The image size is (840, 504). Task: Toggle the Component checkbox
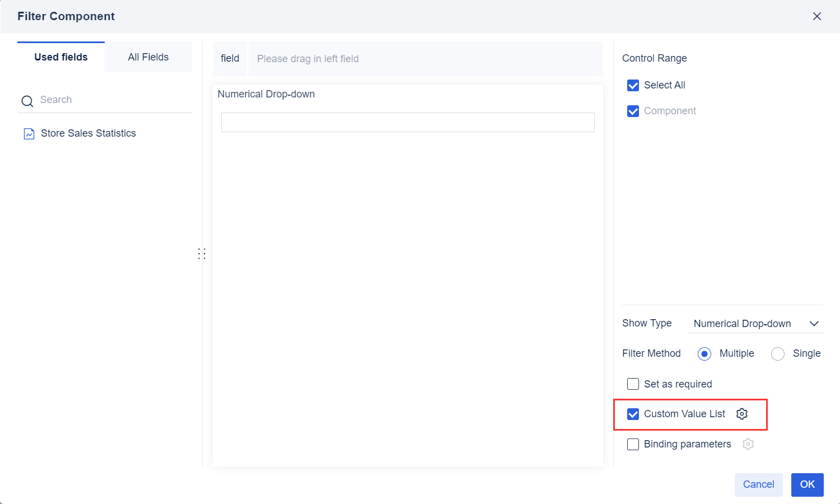(x=633, y=111)
